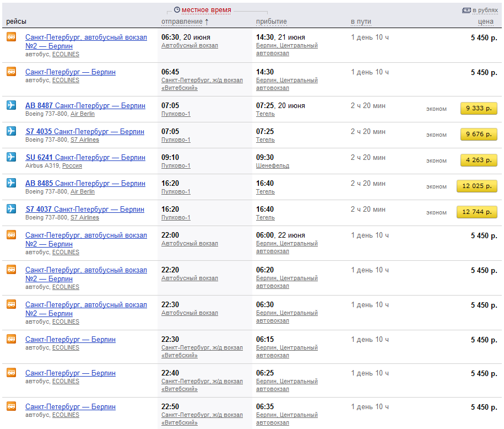Open flight SU 6241 Санкт-Петербург — Берлин

click(x=85, y=157)
